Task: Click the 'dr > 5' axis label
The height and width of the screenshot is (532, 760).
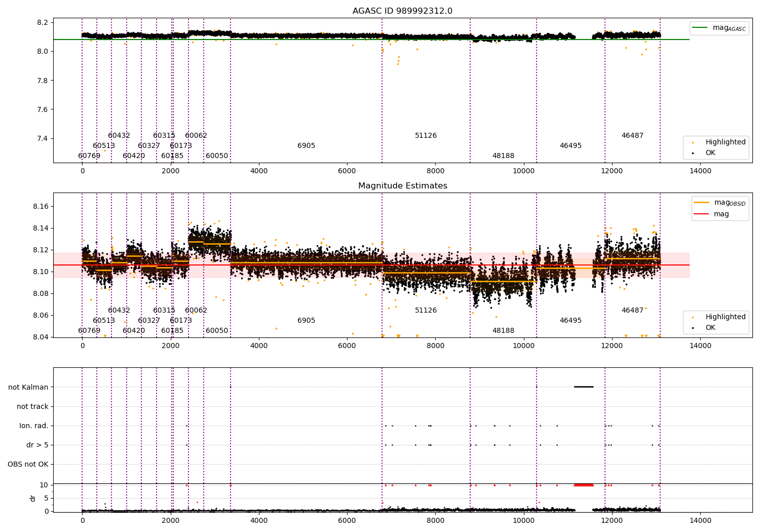Action: [x=37, y=445]
